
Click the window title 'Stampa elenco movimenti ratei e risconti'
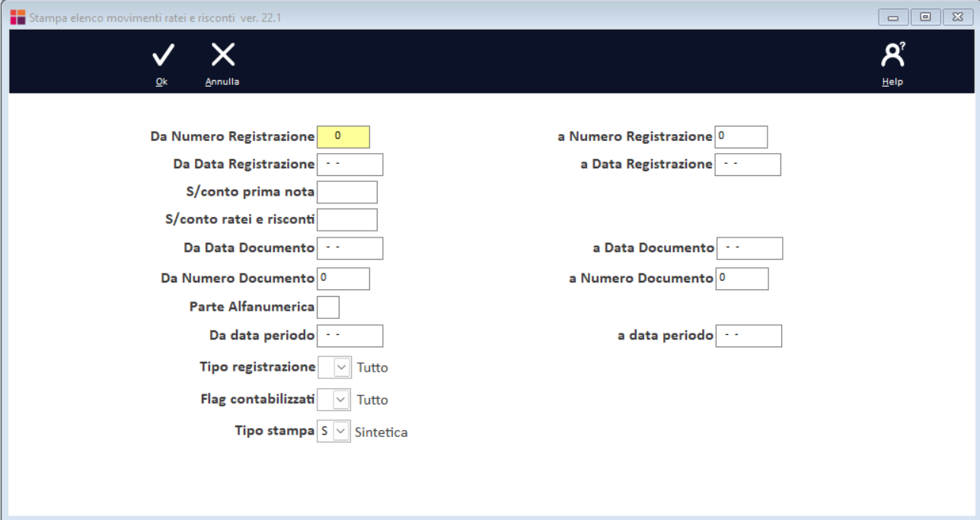[x=133, y=18]
